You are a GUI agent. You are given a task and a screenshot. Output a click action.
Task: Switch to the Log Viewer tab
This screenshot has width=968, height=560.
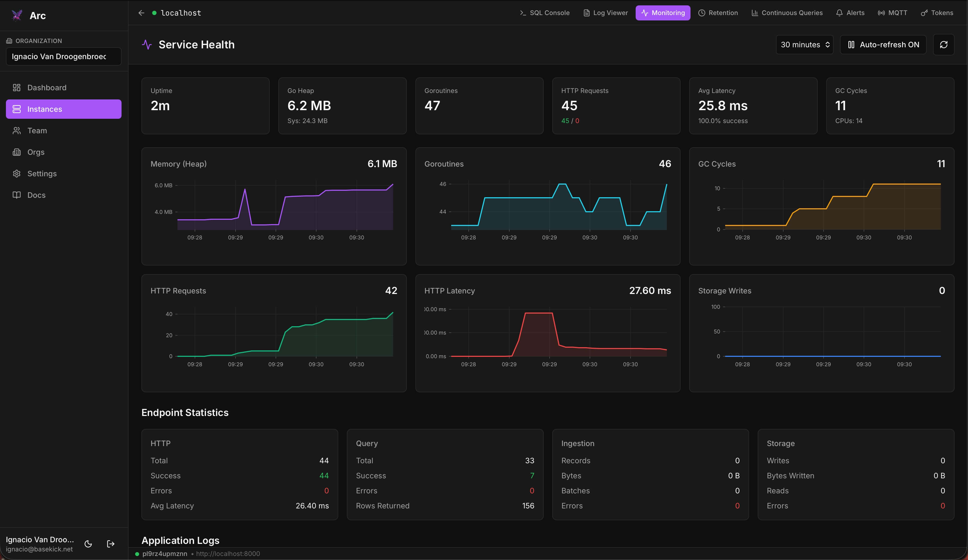pyautogui.click(x=605, y=13)
